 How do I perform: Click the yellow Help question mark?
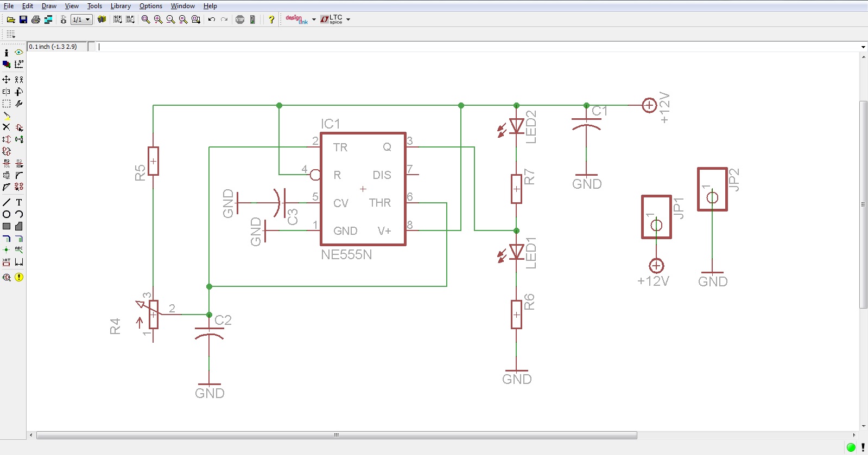(271, 20)
